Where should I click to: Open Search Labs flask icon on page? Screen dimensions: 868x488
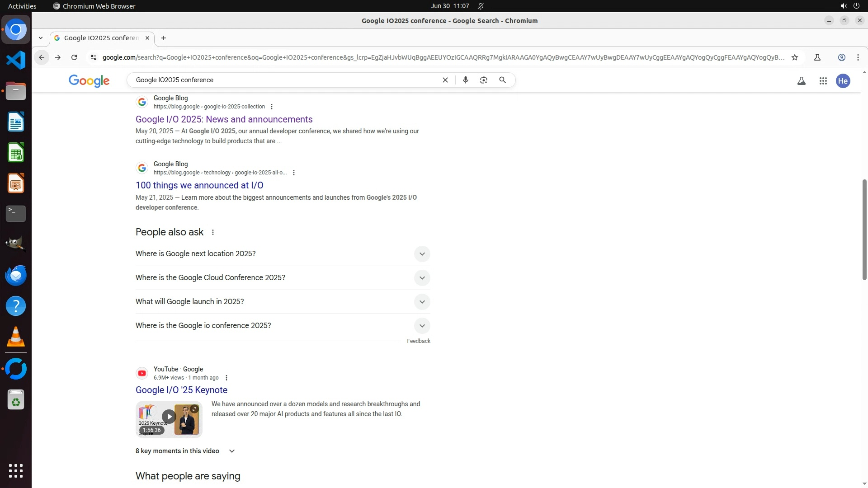[x=801, y=81]
